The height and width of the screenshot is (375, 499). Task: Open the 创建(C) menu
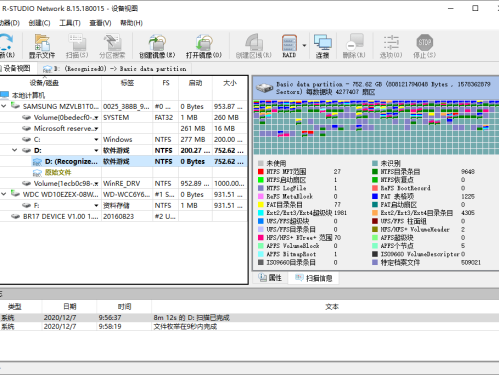[39, 23]
